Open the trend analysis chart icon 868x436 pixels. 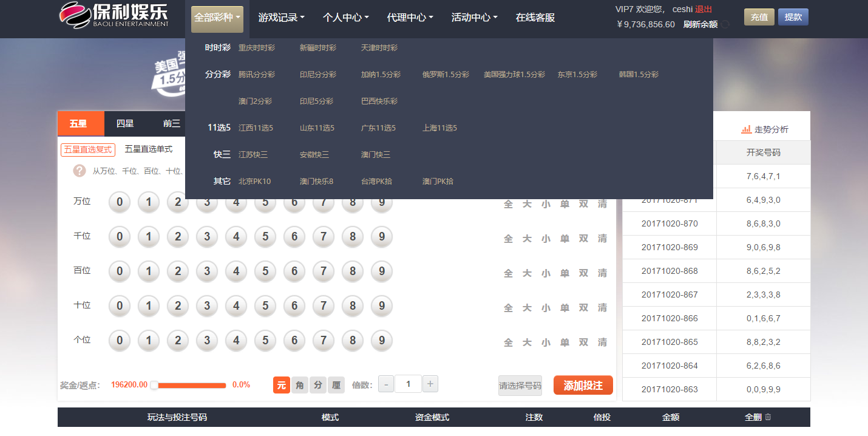[746, 129]
